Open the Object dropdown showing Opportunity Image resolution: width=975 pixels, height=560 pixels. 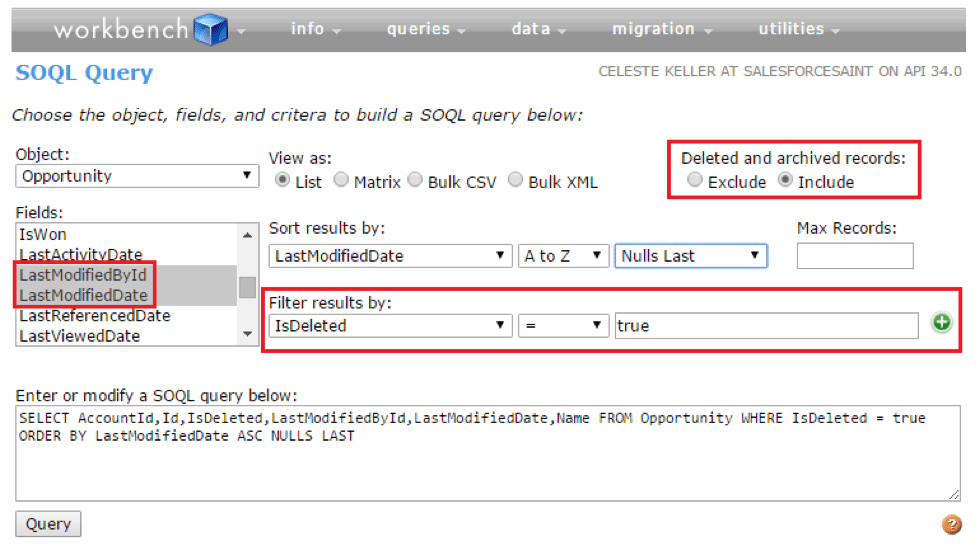tap(138, 176)
